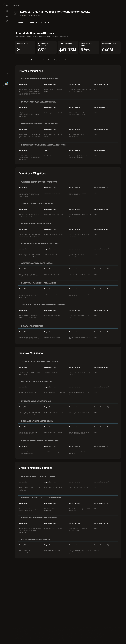The width and height of the screenshot is (126, 644).
Task: Go back using the Back arrow
Action: (x=16, y=6)
